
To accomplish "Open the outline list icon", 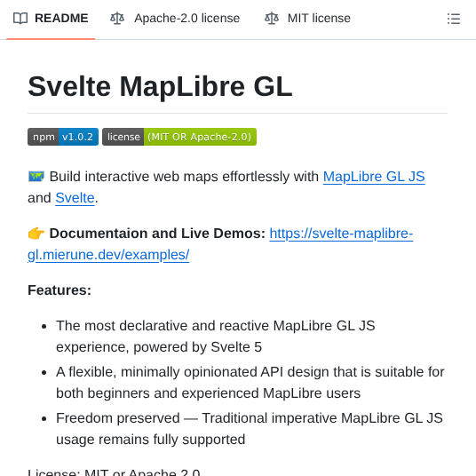I will [454, 19].
